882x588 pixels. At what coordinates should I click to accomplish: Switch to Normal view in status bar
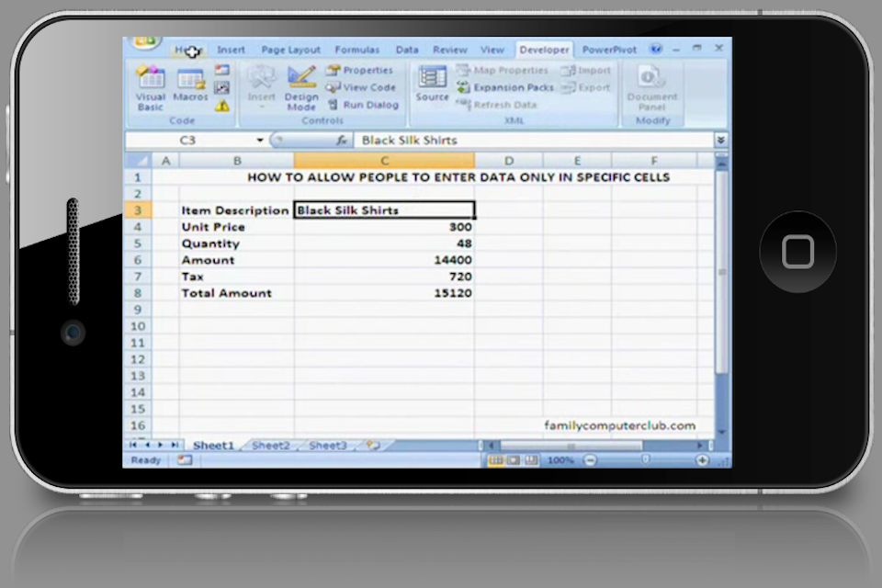(x=495, y=459)
